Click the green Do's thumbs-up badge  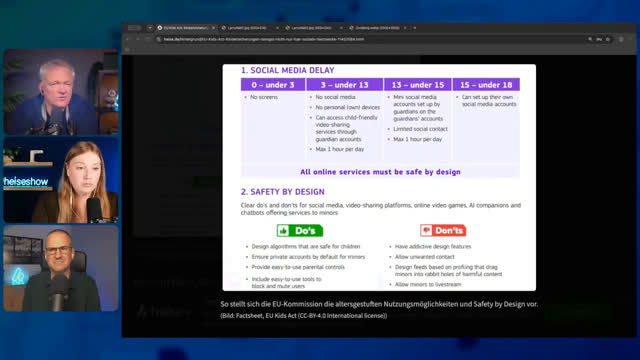pos(300,231)
